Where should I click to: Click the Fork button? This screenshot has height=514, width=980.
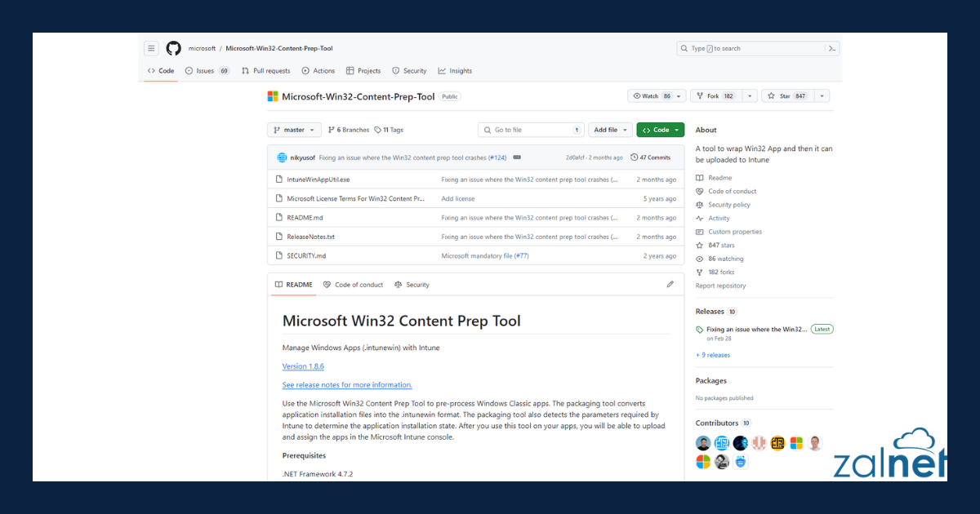coord(715,95)
